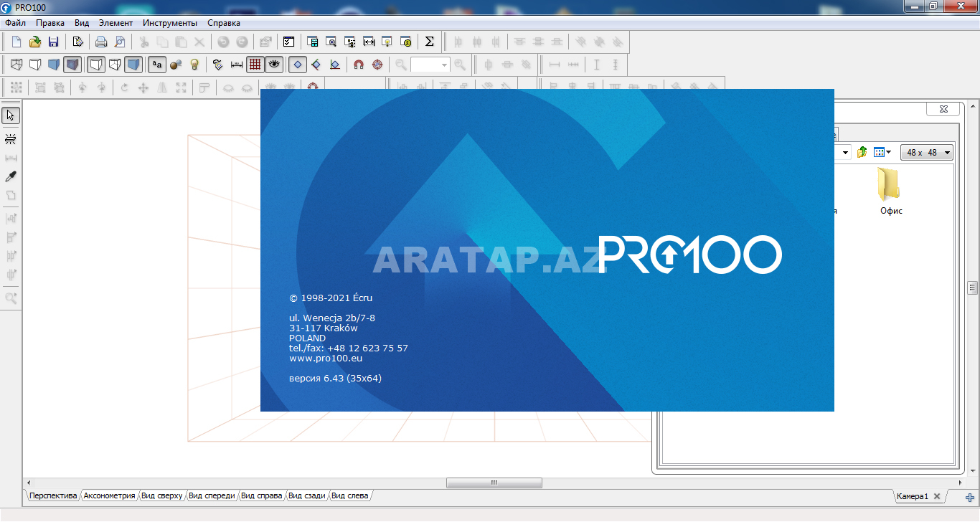
Task: Open the path dropdown arrow in library panel
Action: 846,152
